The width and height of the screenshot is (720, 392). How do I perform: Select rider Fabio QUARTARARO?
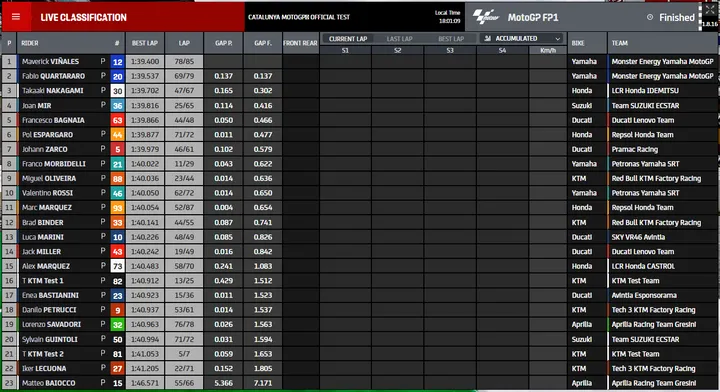click(x=53, y=76)
